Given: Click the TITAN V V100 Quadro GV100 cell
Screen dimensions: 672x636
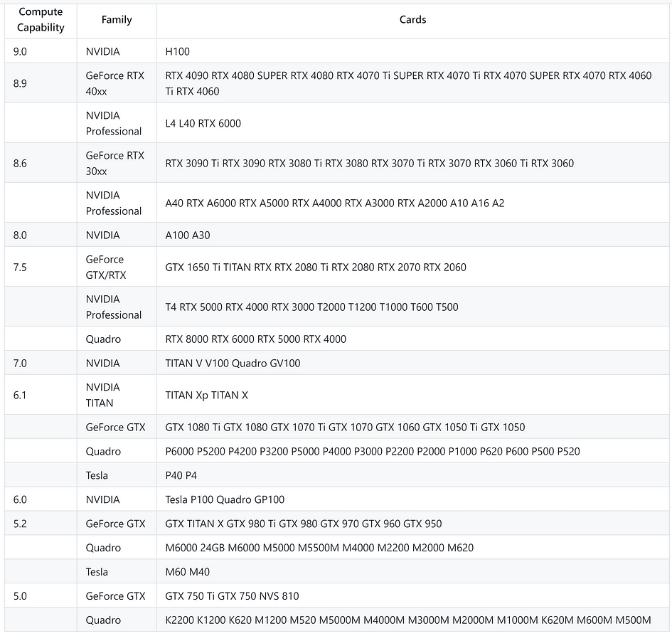Looking at the screenshot, I should tap(412, 364).
